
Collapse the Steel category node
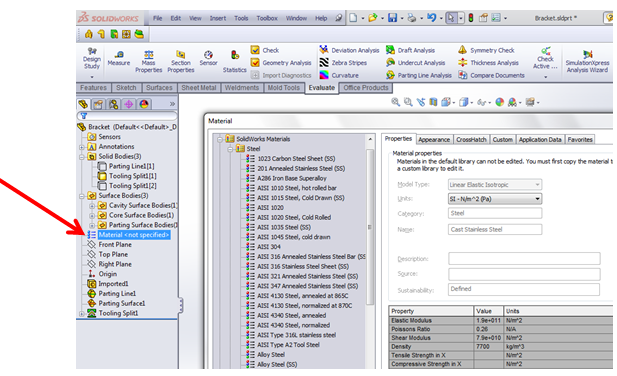(230, 149)
